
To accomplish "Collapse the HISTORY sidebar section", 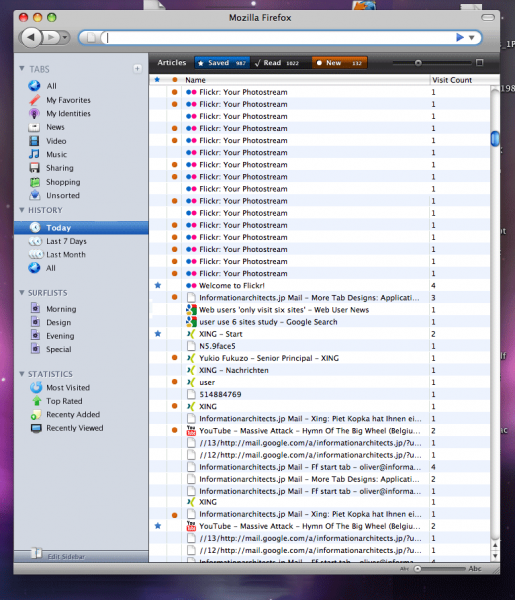I will (x=22, y=210).
